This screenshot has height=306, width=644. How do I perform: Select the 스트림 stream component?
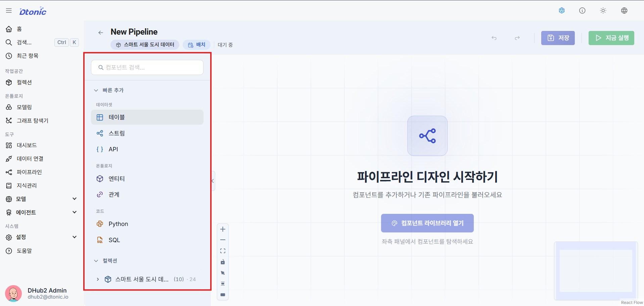coord(147,133)
